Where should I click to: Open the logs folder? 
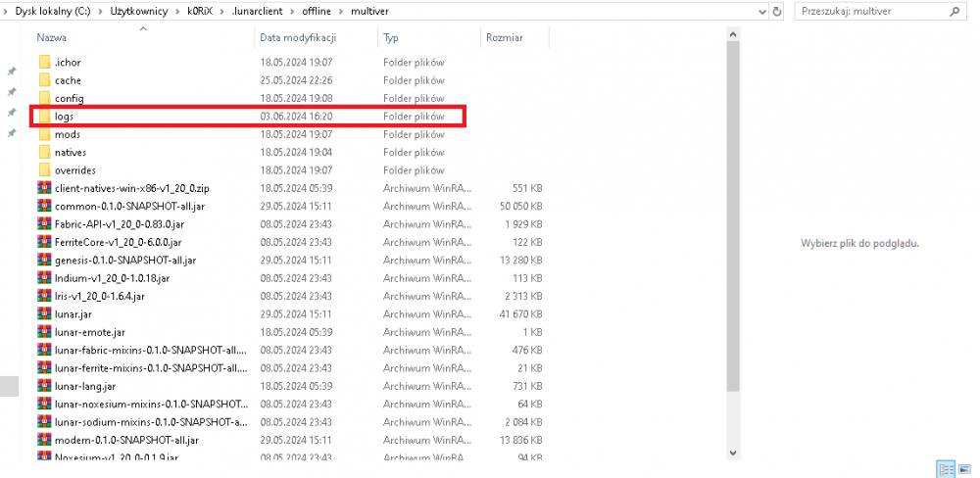(x=65, y=117)
